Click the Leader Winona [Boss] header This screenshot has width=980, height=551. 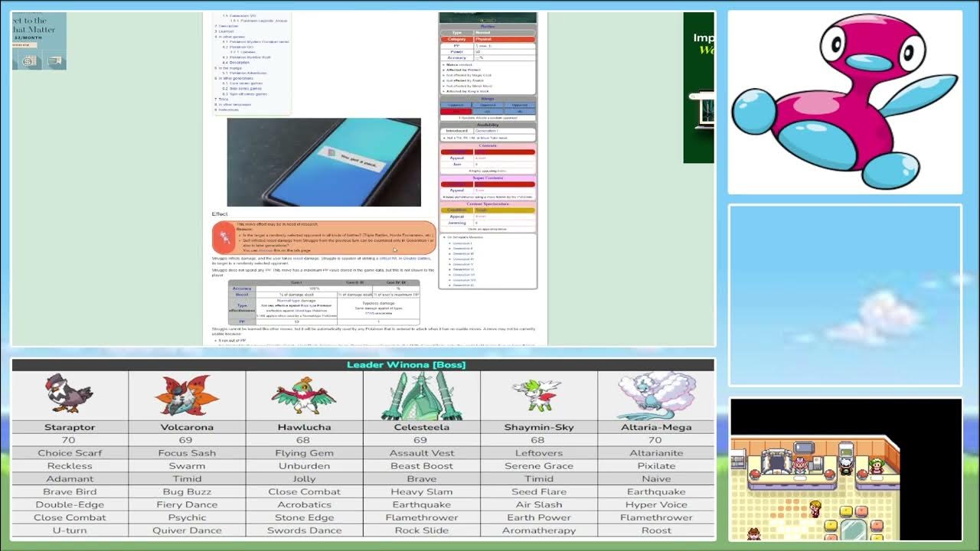406,364
